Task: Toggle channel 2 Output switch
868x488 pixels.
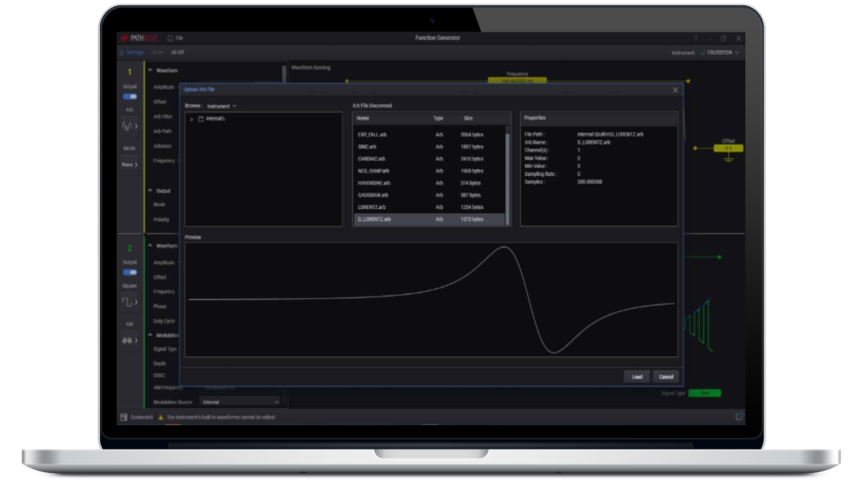Action: 130,272
